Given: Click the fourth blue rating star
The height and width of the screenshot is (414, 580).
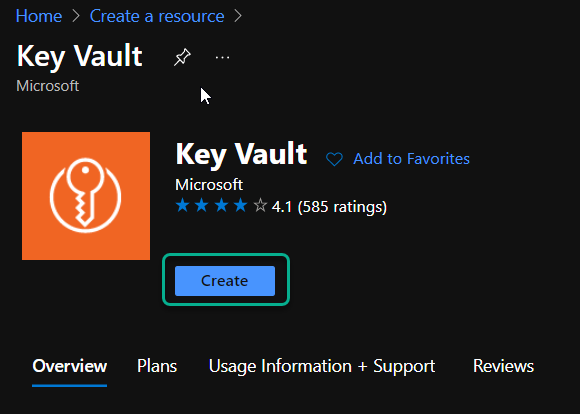Looking at the screenshot, I should pyautogui.click(x=241, y=205).
